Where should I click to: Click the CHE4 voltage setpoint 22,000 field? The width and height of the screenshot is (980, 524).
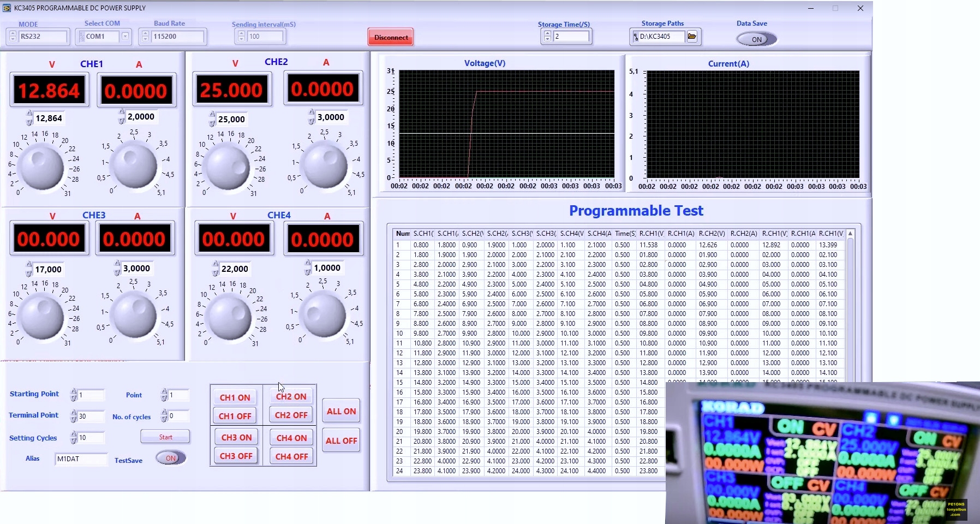coord(235,269)
